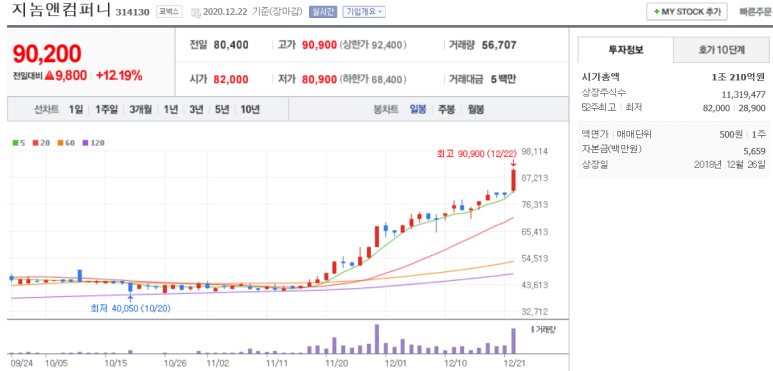Expand the 기업개요 dropdown
The image size is (773, 371).
point(364,12)
